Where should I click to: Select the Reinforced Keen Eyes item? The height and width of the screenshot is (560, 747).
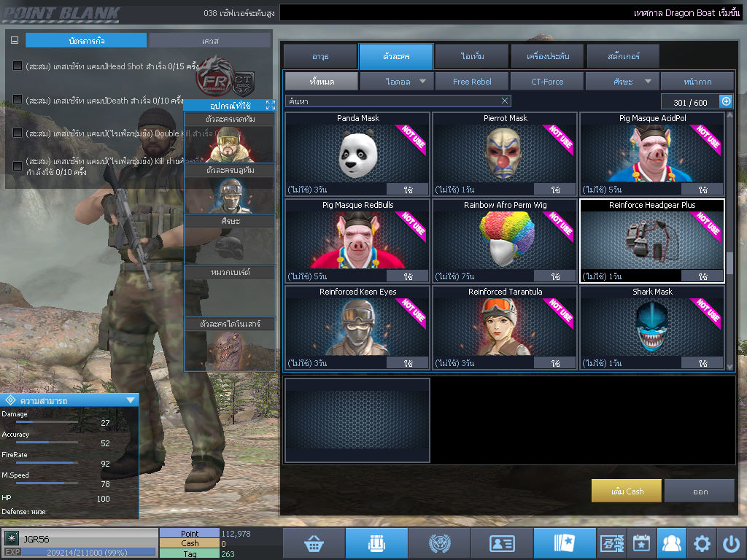pyautogui.click(x=357, y=327)
